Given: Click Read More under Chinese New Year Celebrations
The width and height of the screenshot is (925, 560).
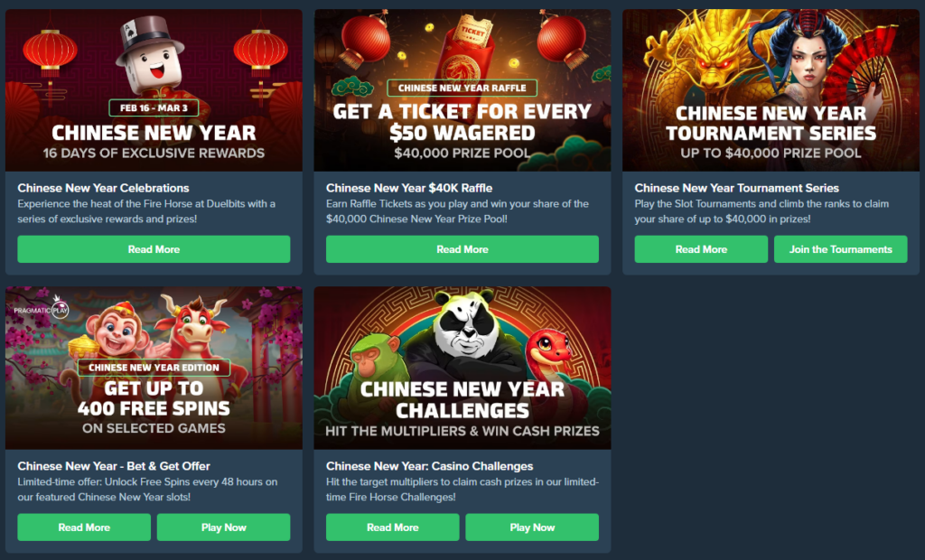Looking at the screenshot, I should pos(154,249).
